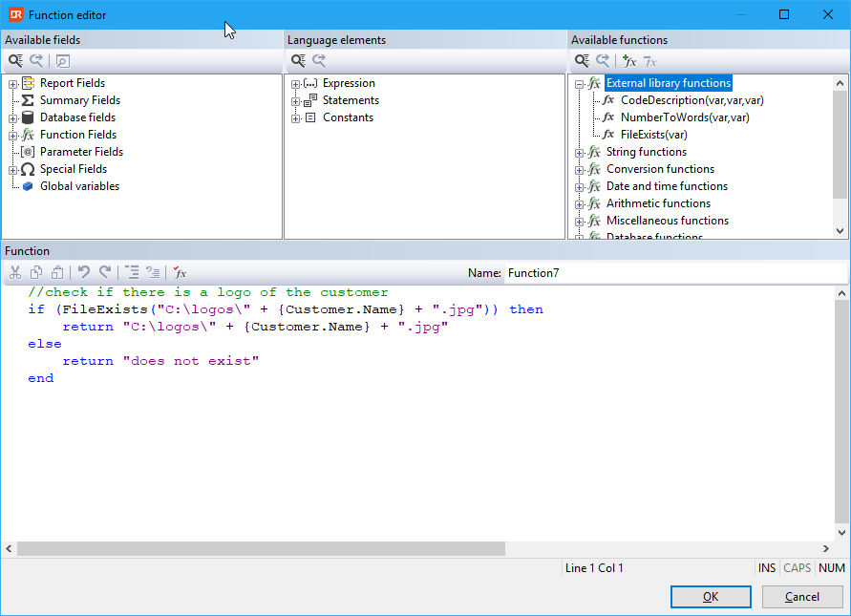Screen dimensions: 851x616
Task: Click the remove external function icon
Action: [650, 61]
